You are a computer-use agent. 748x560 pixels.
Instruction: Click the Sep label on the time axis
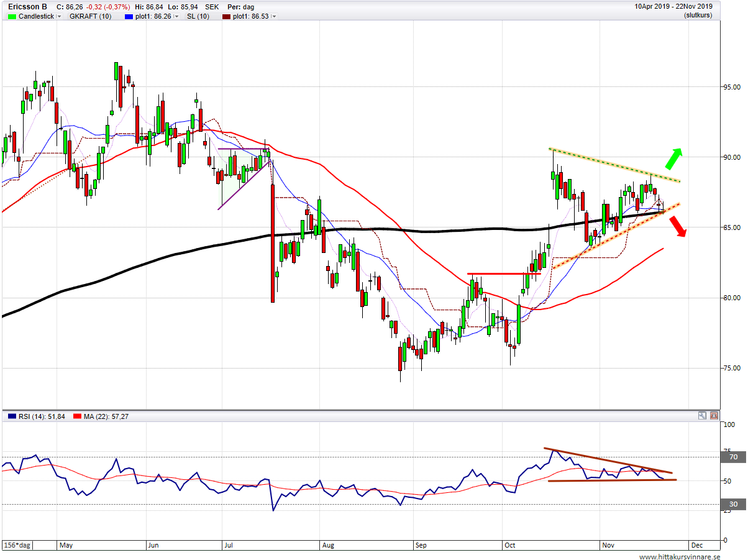point(421,545)
